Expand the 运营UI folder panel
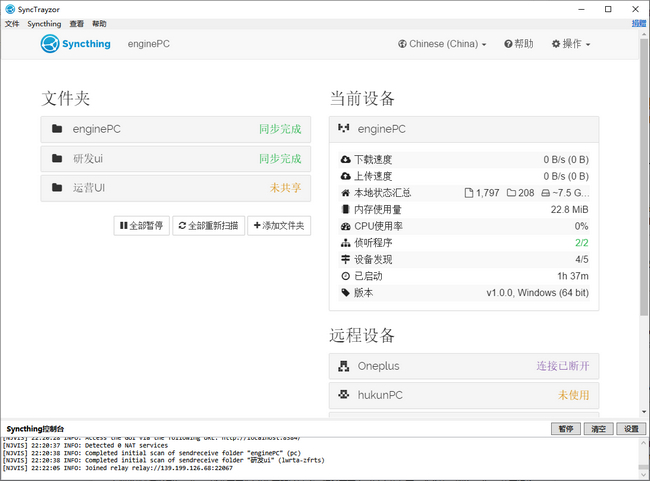The image size is (650, 481). (176, 188)
